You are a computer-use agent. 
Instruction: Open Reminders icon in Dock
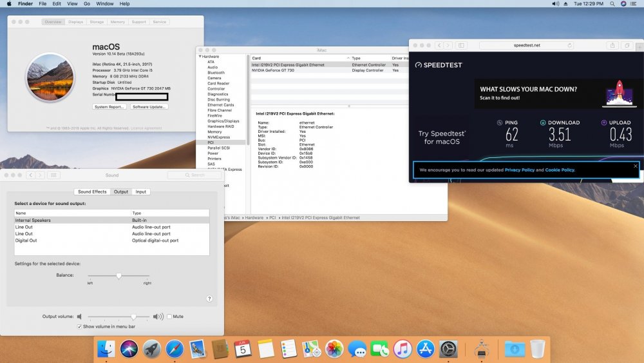tap(289, 349)
